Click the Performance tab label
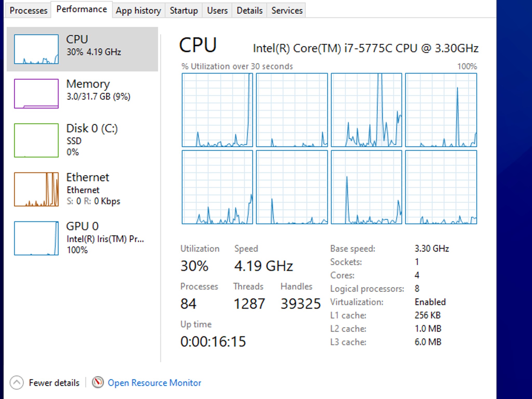Image resolution: width=532 pixels, height=399 pixels. point(82,9)
